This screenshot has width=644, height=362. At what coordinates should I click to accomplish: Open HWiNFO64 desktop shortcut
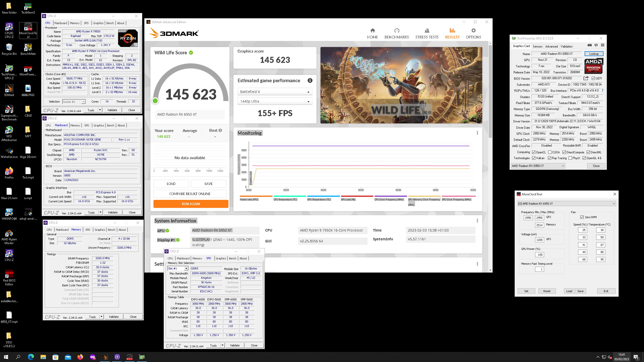coord(9,214)
